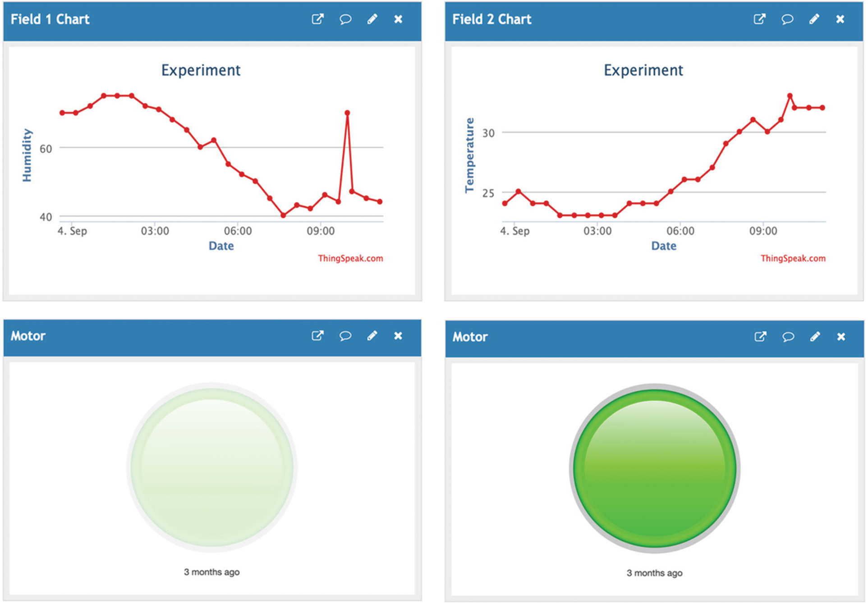Open Field 1 Chart in a new window

[317, 19]
